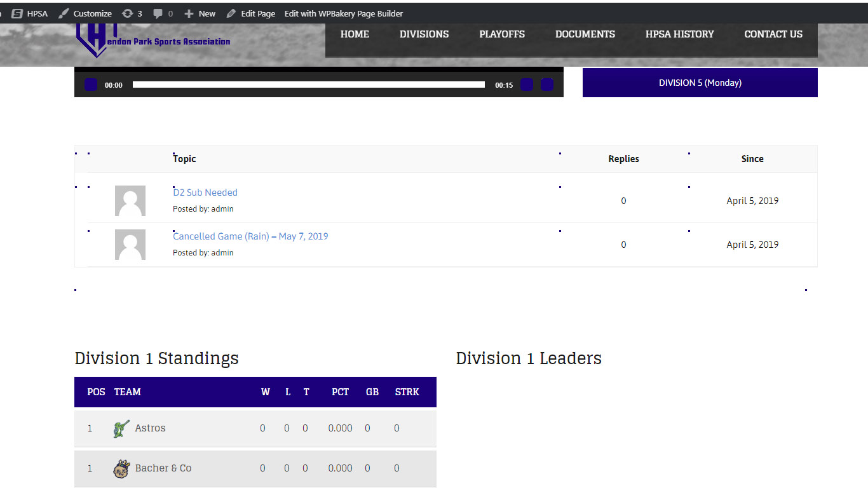
Task: Toggle the rightmost audio player control
Action: (x=546, y=84)
